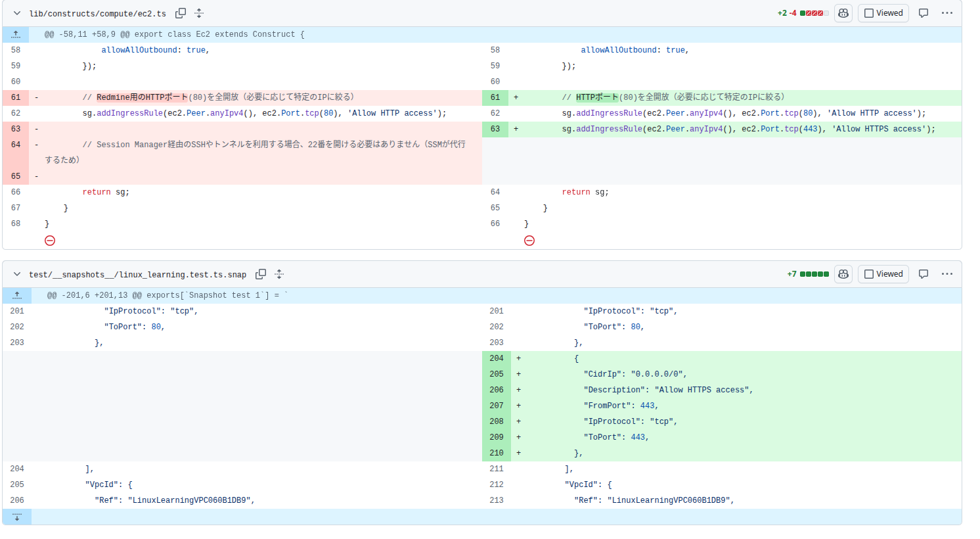Click the "CidrIp": "0.0.0.0/0" added line
980x539 pixels.
(635, 374)
